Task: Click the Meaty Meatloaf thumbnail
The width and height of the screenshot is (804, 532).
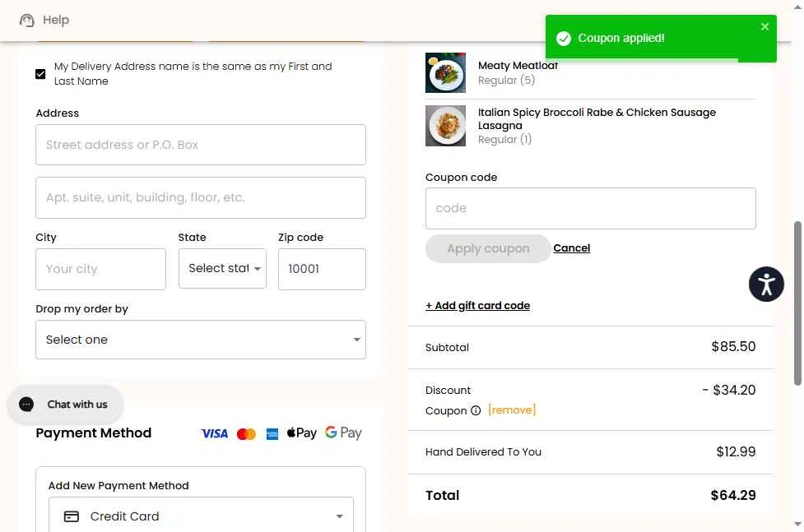Action: pos(445,73)
